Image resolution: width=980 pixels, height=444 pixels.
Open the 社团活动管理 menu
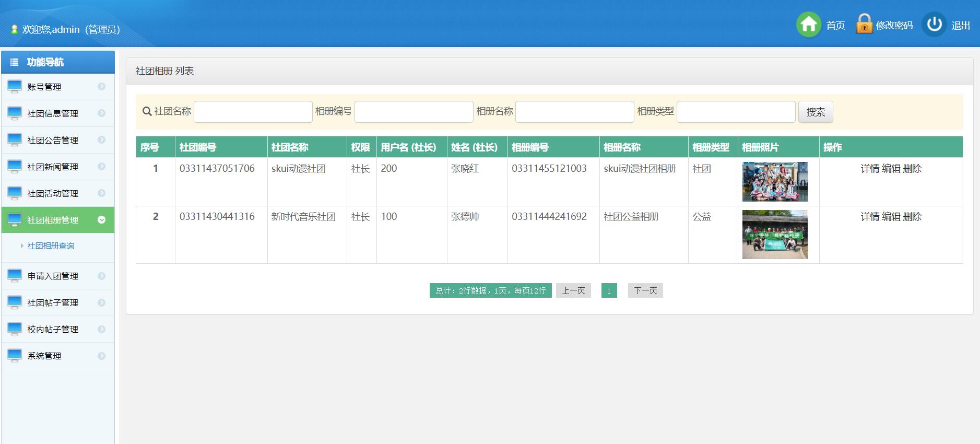tap(58, 193)
